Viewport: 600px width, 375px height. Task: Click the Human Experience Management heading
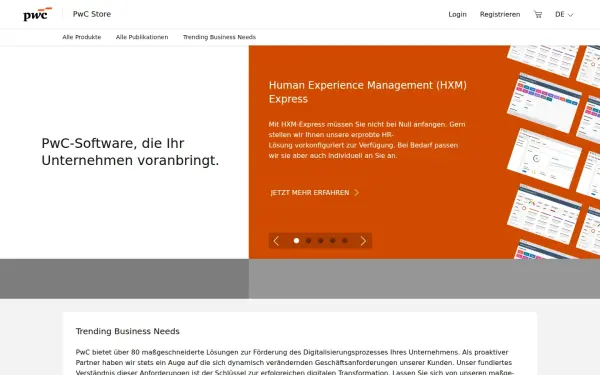click(x=368, y=92)
